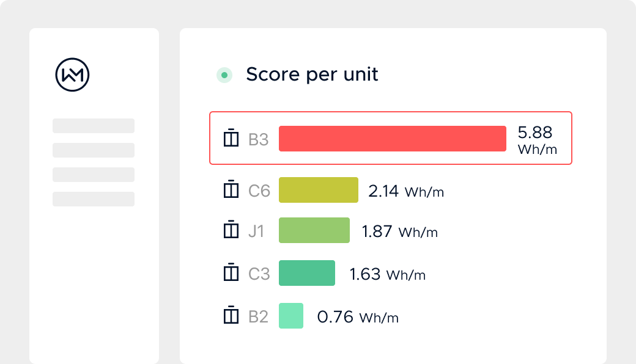Viewport: 636px width, 364px height.
Task: Click the unit icon beside C6
Action: pyautogui.click(x=231, y=190)
